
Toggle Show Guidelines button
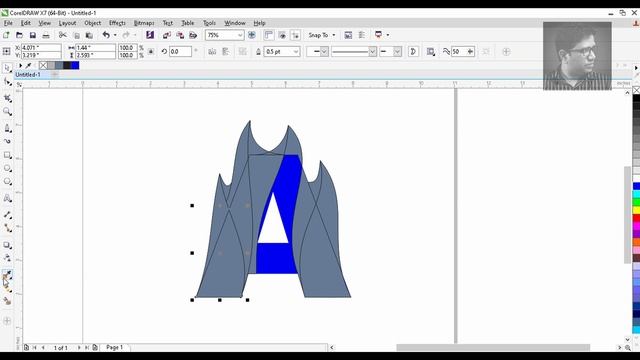pyautogui.click(x=295, y=35)
